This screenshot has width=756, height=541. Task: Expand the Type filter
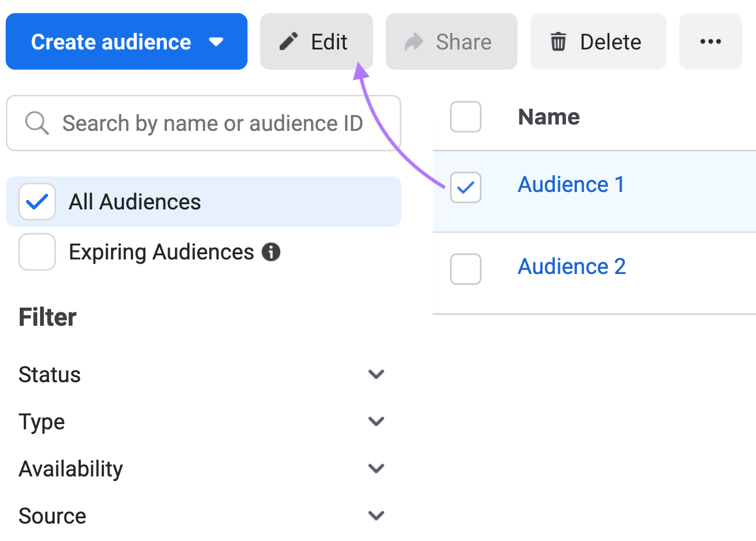click(376, 421)
